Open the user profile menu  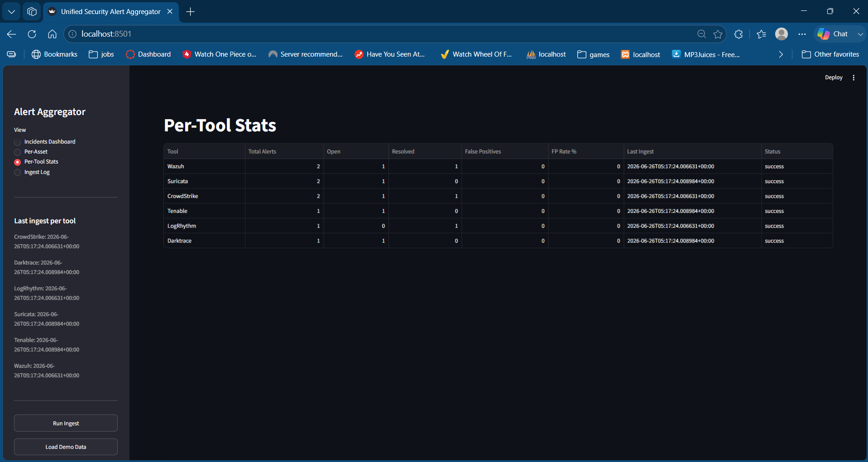click(782, 34)
